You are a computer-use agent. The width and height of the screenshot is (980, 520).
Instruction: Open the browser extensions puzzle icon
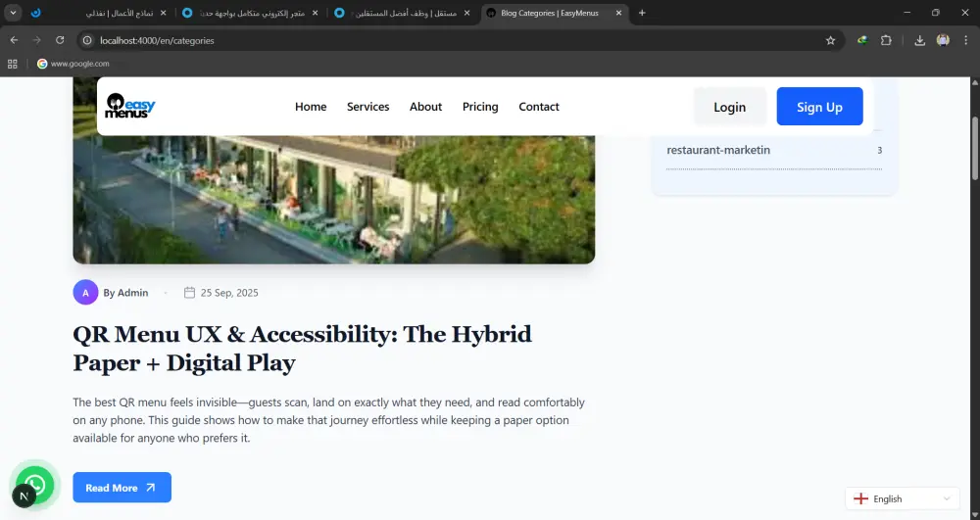(x=886, y=40)
